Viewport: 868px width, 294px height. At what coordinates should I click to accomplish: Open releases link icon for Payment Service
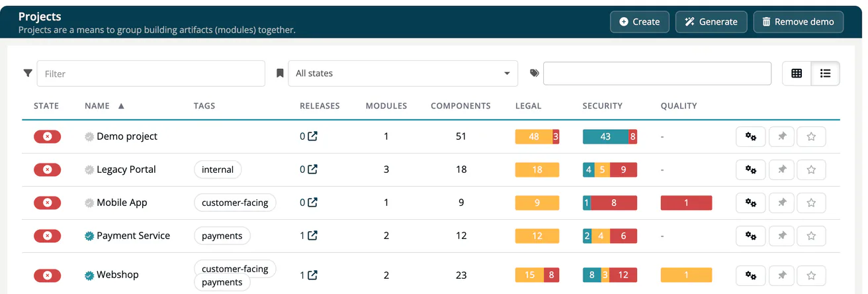313,236
